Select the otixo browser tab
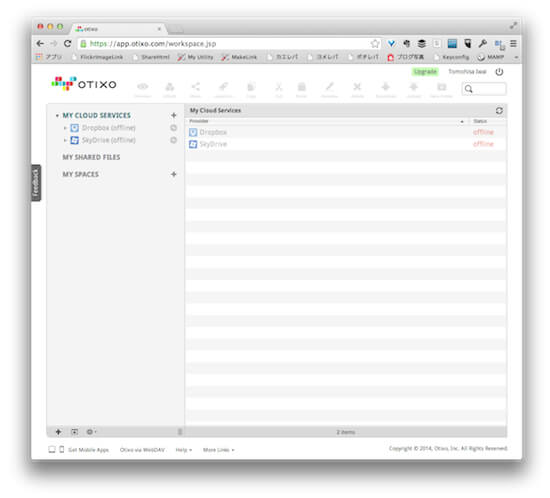The image size is (550, 498). (119, 29)
